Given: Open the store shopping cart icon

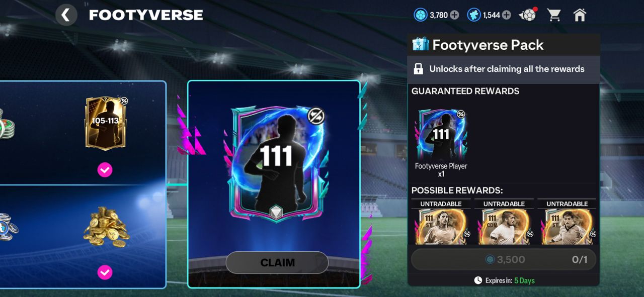Looking at the screenshot, I should click(554, 15).
